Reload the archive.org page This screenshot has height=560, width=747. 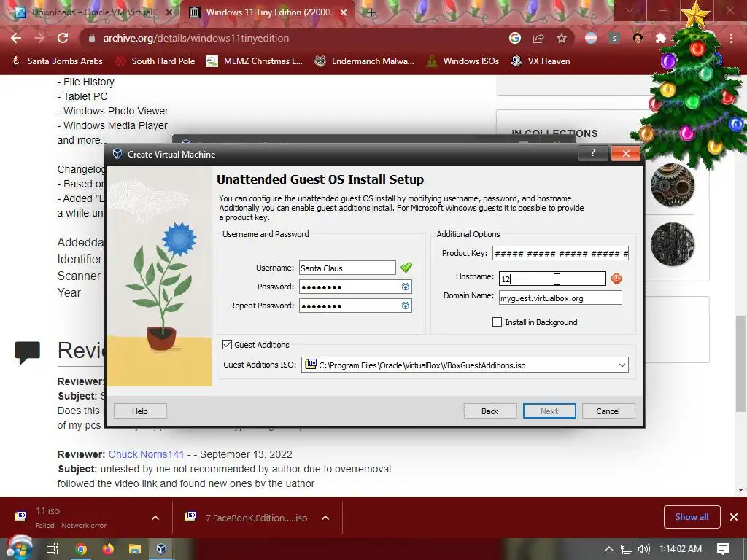(x=63, y=38)
